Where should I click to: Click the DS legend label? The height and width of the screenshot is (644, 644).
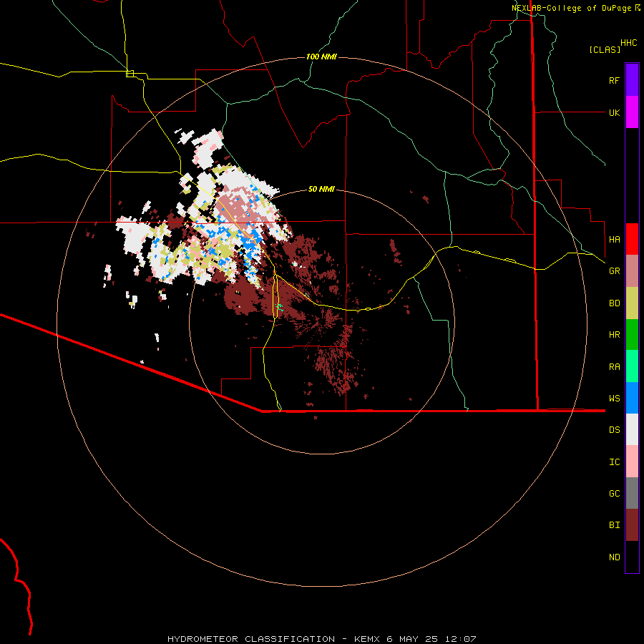[x=614, y=430]
